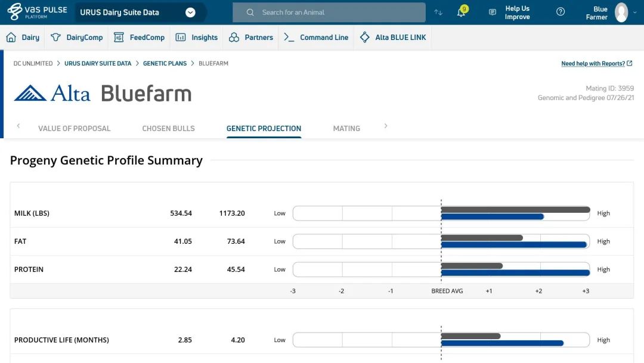Switch to the CHOSEN BULLS tab

tap(168, 129)
